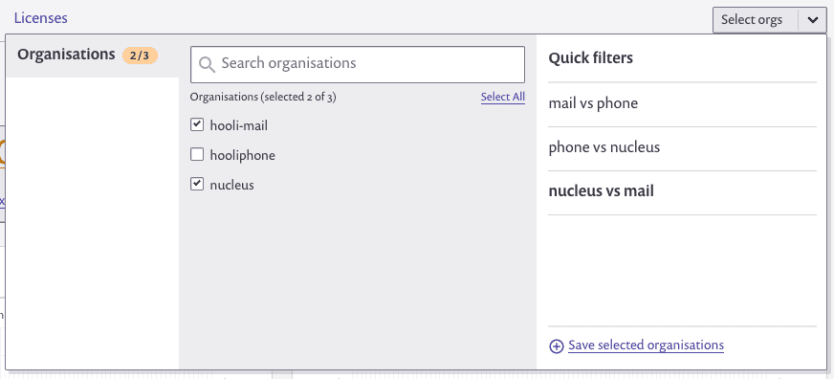This screenshot has width=834, height=379.
Task: Click the Select All link
Action: (503, 97)
